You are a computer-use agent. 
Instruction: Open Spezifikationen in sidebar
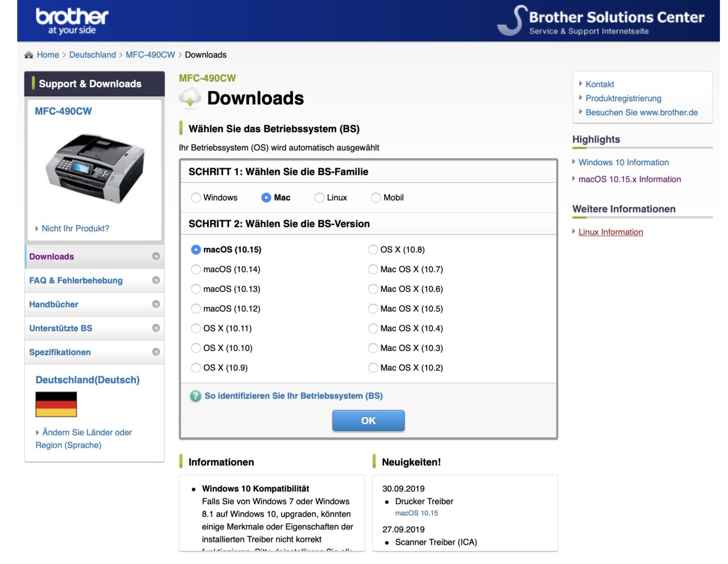click(x=95, y=352)
